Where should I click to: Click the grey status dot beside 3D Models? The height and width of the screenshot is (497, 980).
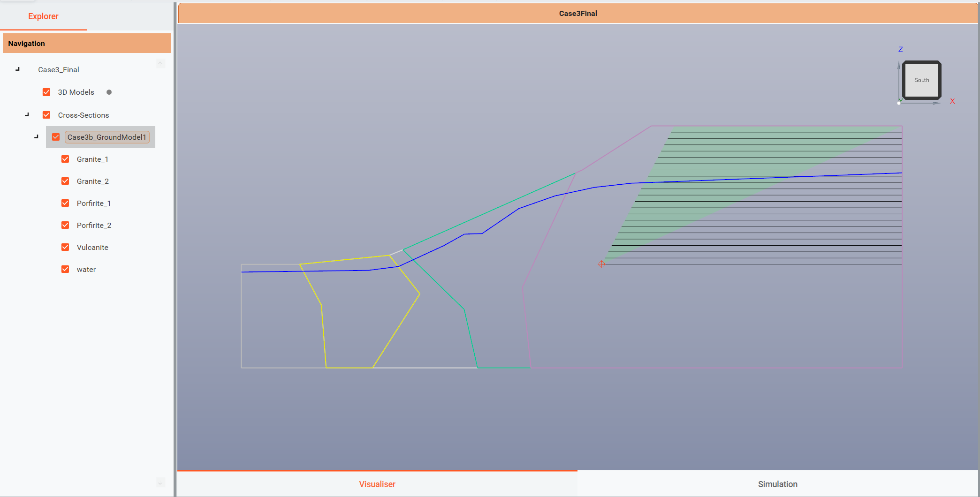click(x=109, y=92)
